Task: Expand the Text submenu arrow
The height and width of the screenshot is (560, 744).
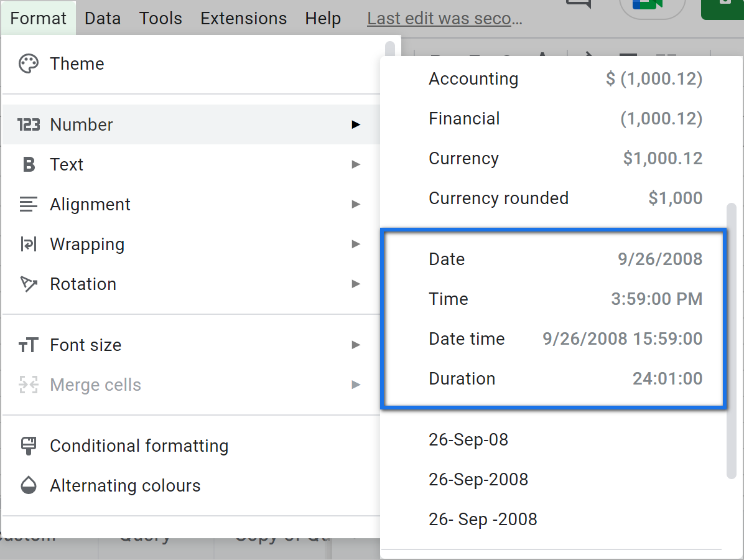Action: pos(356,164)
